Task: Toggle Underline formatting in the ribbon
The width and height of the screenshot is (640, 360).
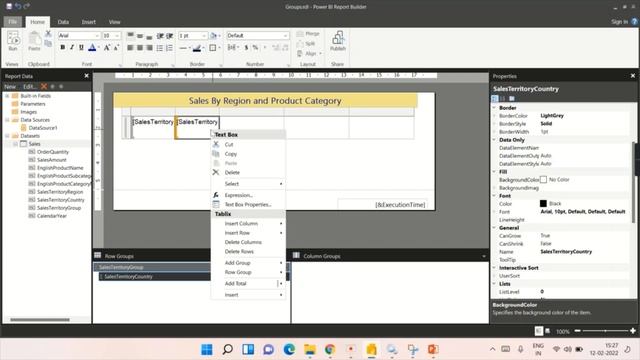Action: coord(81,48)
